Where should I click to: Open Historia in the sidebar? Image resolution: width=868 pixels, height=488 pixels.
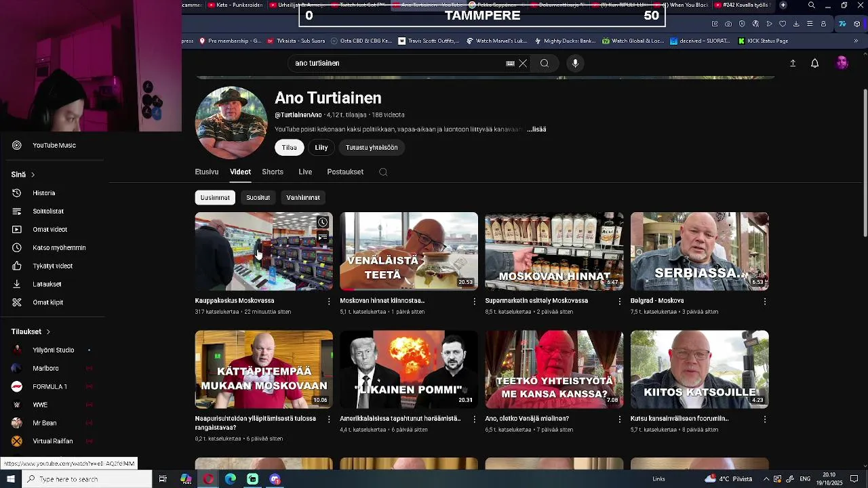coord(44,193)
